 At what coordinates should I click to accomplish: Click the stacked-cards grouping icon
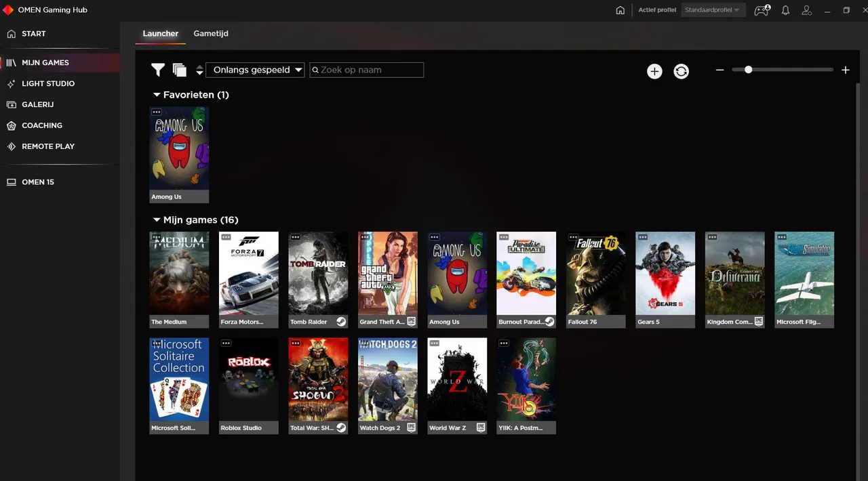tap(180, 70)
